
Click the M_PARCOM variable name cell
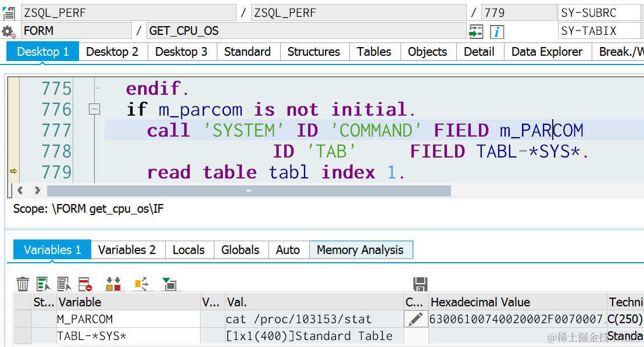128,319
